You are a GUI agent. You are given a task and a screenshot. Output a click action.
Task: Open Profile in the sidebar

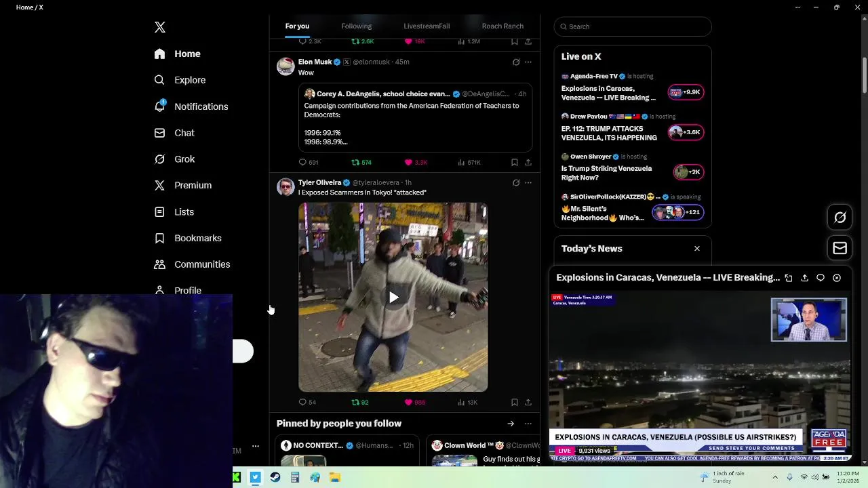(x=178, y=290)
